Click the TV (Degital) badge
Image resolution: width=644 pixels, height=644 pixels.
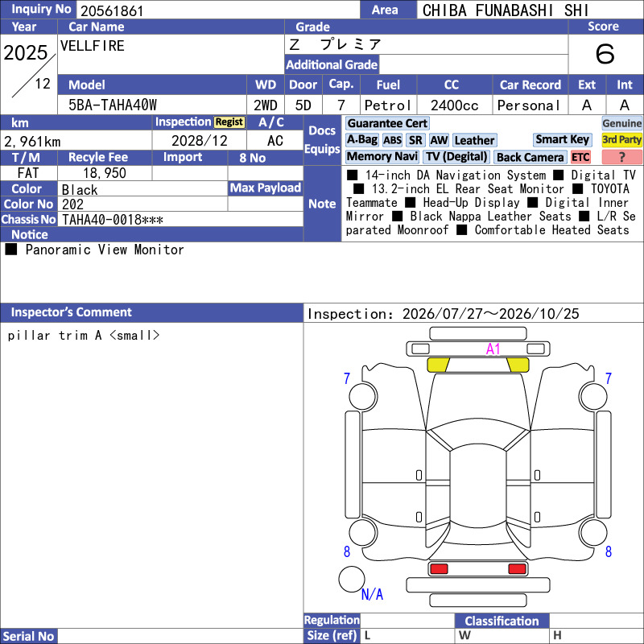456,157
